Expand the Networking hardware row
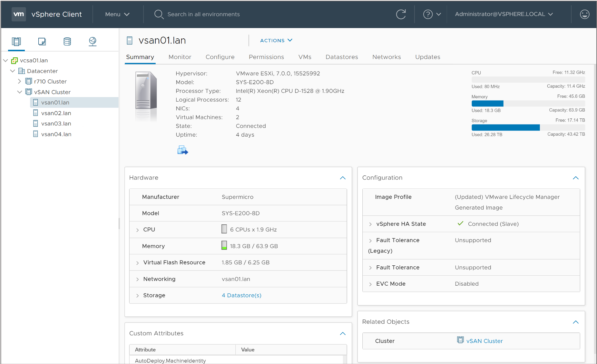 click(138, 279)
